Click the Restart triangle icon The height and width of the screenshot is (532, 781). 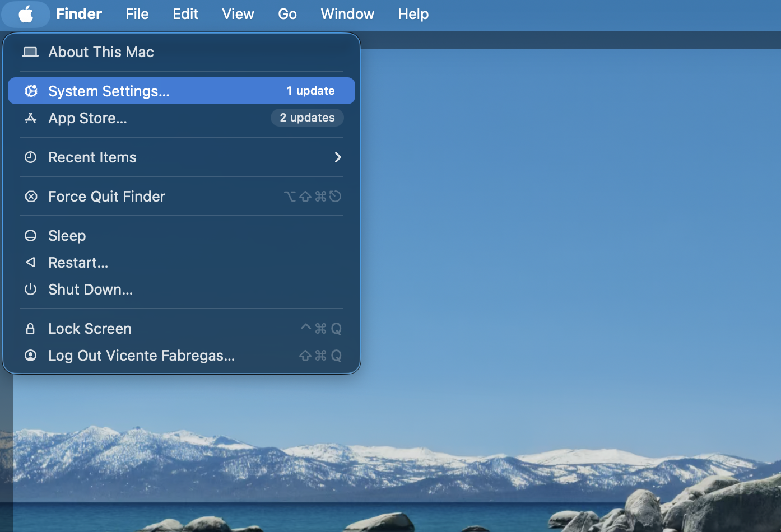pyautogui.click(x=31, y=262)
